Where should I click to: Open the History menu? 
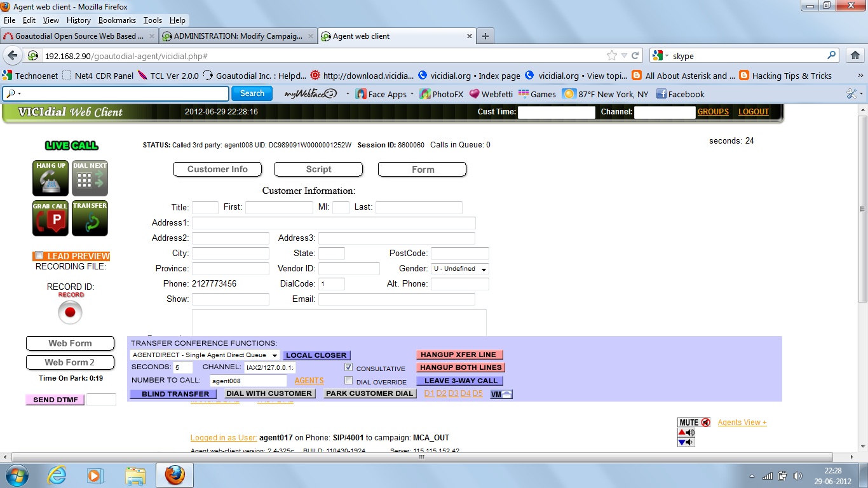tap(79, 20)
